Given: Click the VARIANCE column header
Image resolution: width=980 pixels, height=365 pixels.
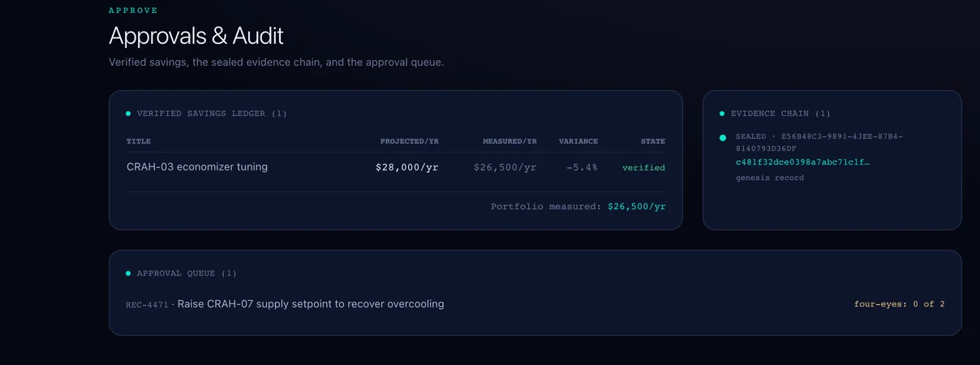Looking at the screenshot, I should click(x=578, y=141).
